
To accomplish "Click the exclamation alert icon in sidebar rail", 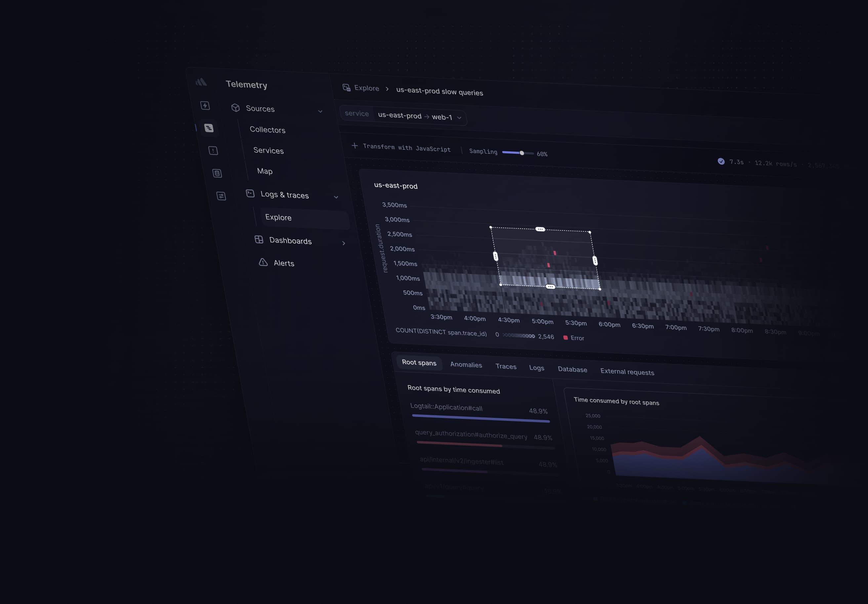I will [213, 150].
